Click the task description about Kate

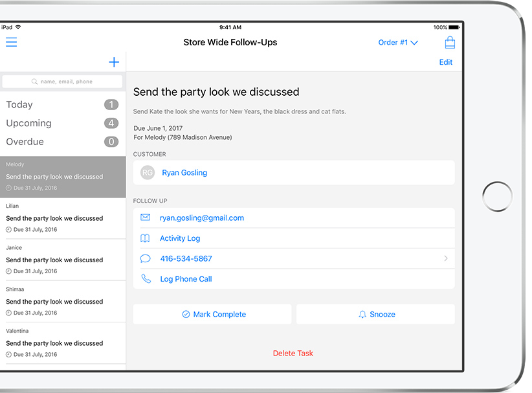click(239, 111)
